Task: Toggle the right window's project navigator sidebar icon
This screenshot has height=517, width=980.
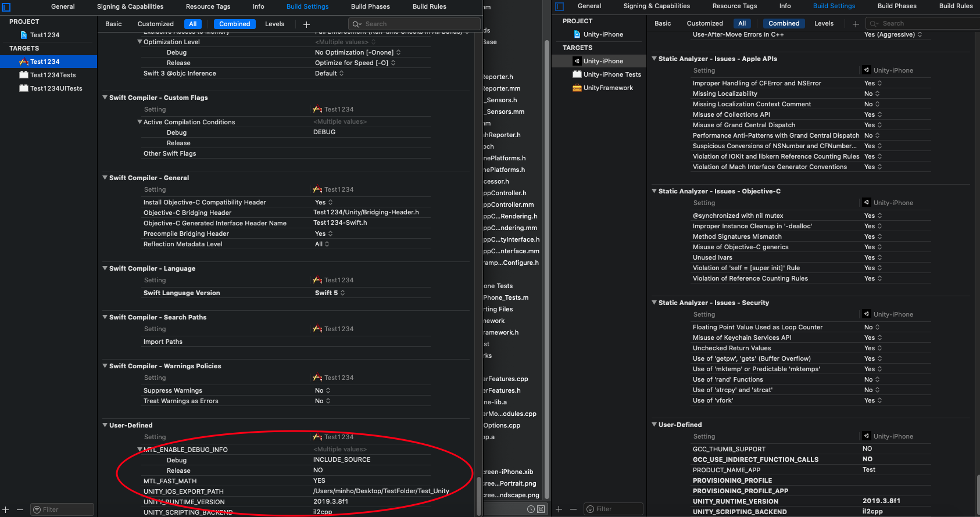Action: [560, 6]
